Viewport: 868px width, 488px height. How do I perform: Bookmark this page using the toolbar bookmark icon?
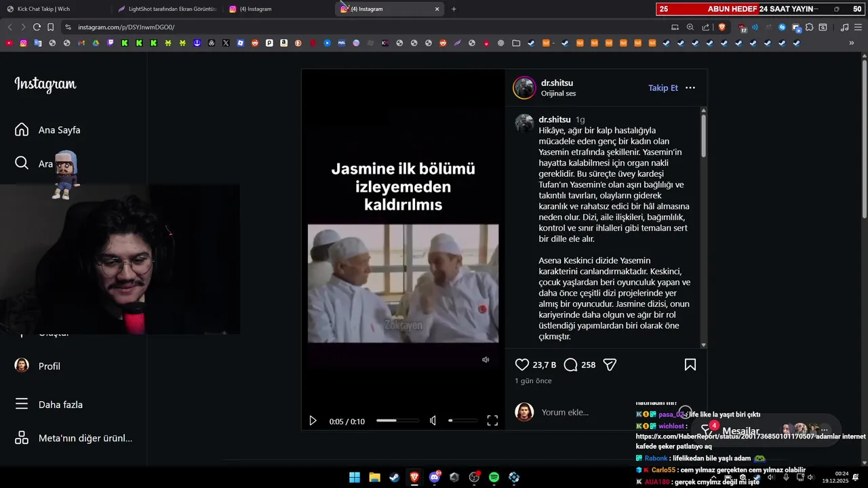[51, 27]
